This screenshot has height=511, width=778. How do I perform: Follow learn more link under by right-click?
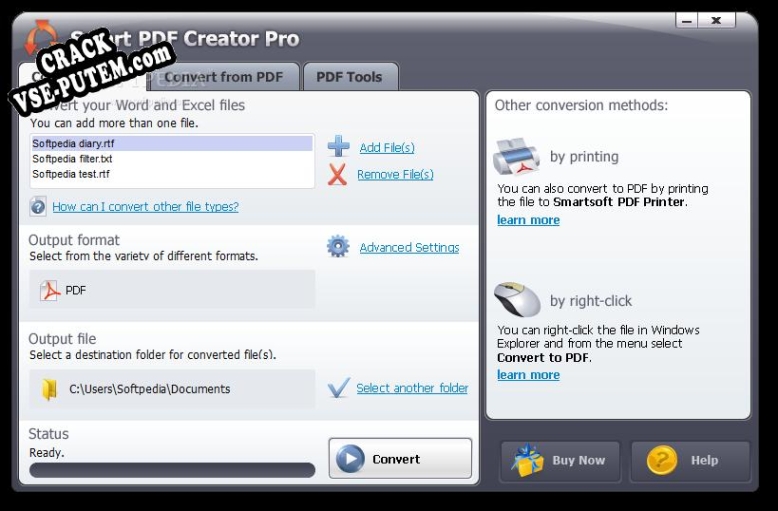coord(528,375)
